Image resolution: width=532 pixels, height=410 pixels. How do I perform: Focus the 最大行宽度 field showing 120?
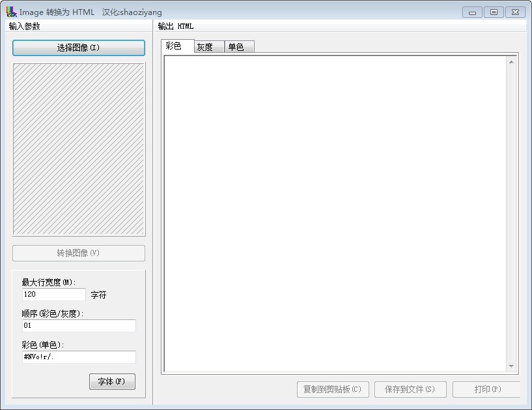54,294
